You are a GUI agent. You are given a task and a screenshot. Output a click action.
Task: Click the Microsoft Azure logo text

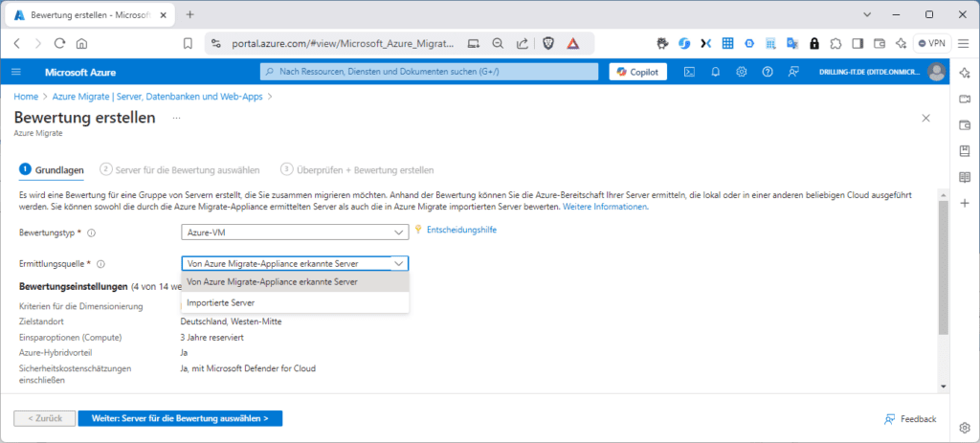tap(80, 73)
